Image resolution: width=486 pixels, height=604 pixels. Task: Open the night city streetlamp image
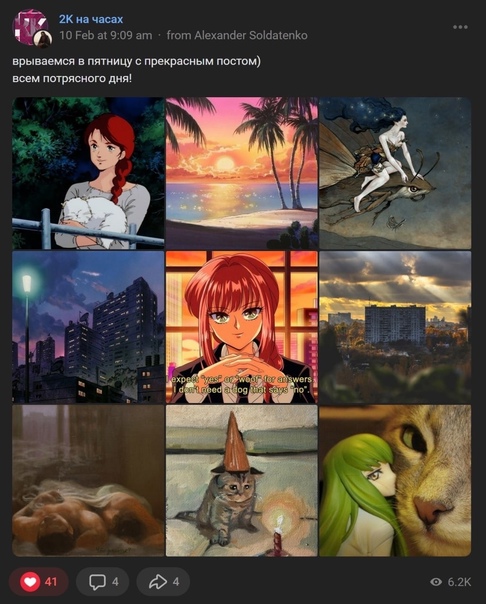pos(88,327)
